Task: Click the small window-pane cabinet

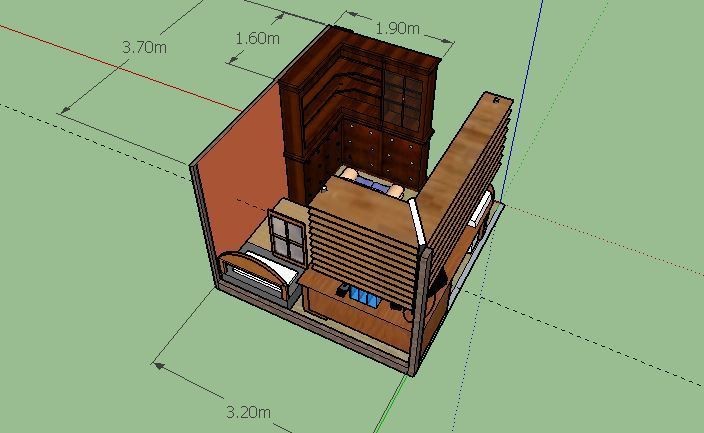Action: (x=287, y=236)
